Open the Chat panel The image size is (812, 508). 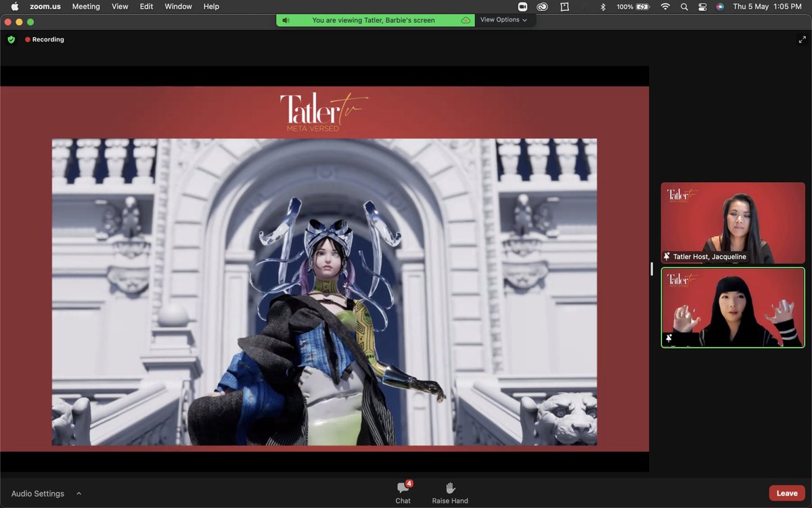click(403, 492)
